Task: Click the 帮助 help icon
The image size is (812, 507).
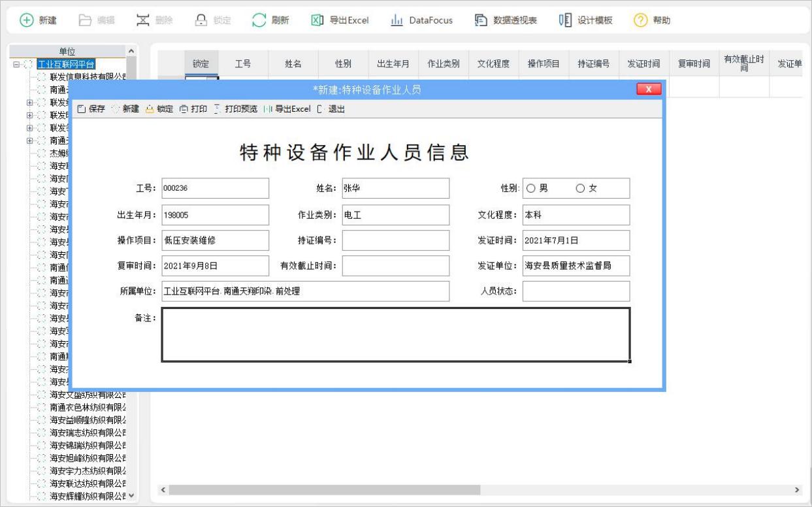Action: 654,20
